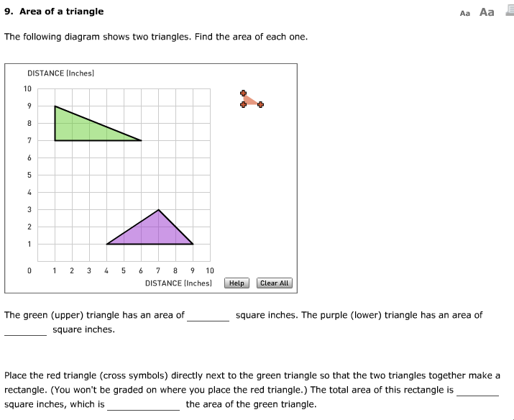The height and width of the screenshot is (420, 514).
Task: Click the bottom-right vertex of purple triangle
Action: (193, 244)
